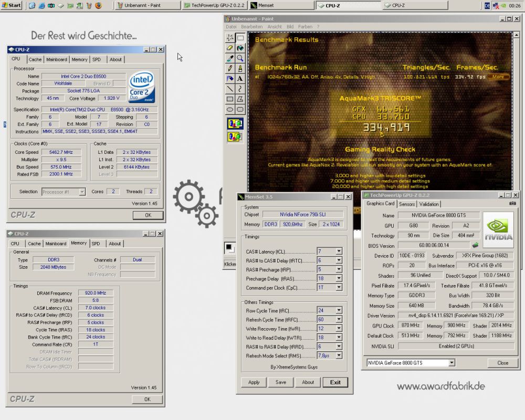
Task: Choose the transparent selection option in Paint
Action: point(235,136)
